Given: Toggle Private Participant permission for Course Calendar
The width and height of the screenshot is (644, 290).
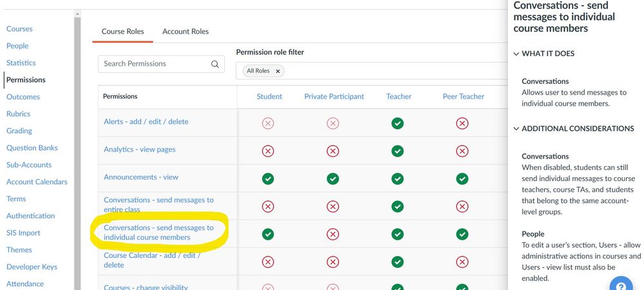Looking at the screenshot, I should pyautogui.click(x=333, y=262).
